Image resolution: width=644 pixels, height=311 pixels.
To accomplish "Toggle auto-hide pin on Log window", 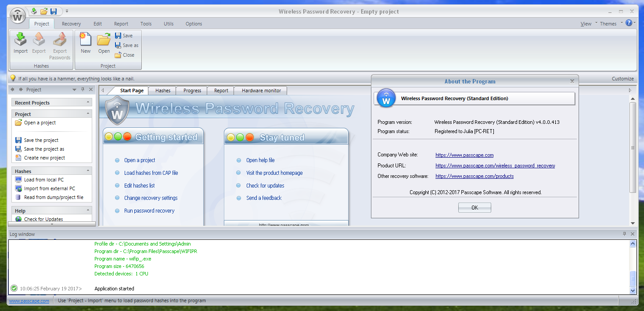I will 624,234.
